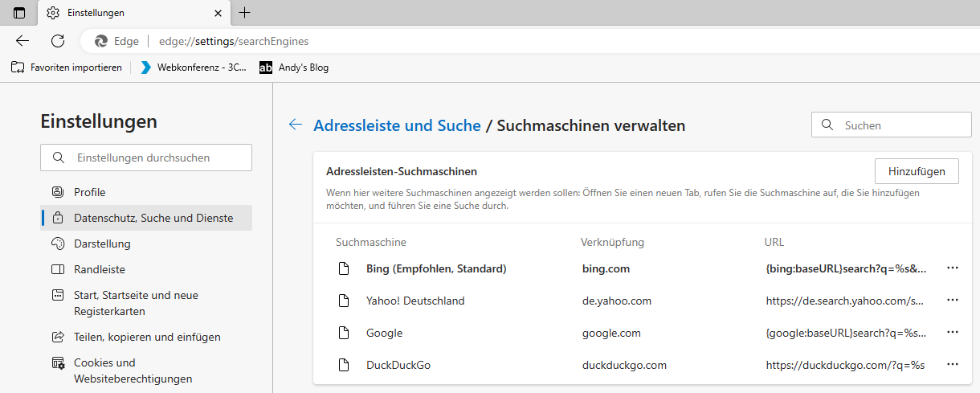The width and height of the screenshot is (980, 393).
Task: Click the Hinzufügen button
Action: click(917, 171)
